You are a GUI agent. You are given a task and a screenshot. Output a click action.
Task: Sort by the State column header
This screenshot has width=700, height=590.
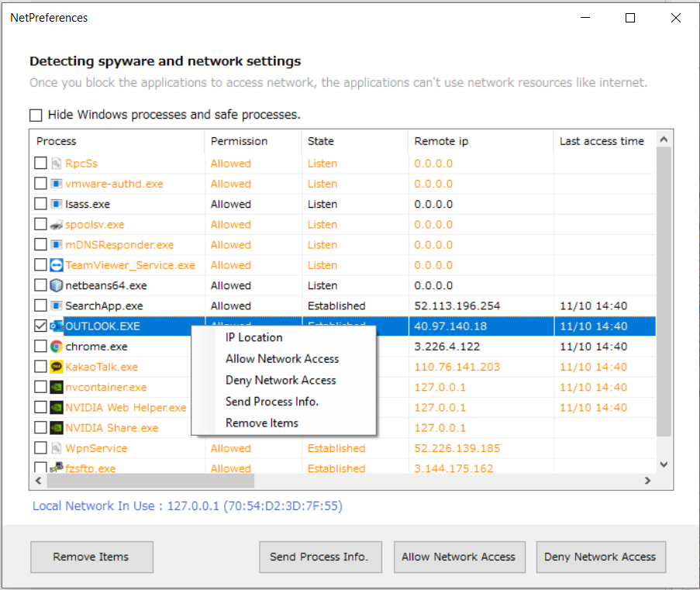click(x=355, y=141)
